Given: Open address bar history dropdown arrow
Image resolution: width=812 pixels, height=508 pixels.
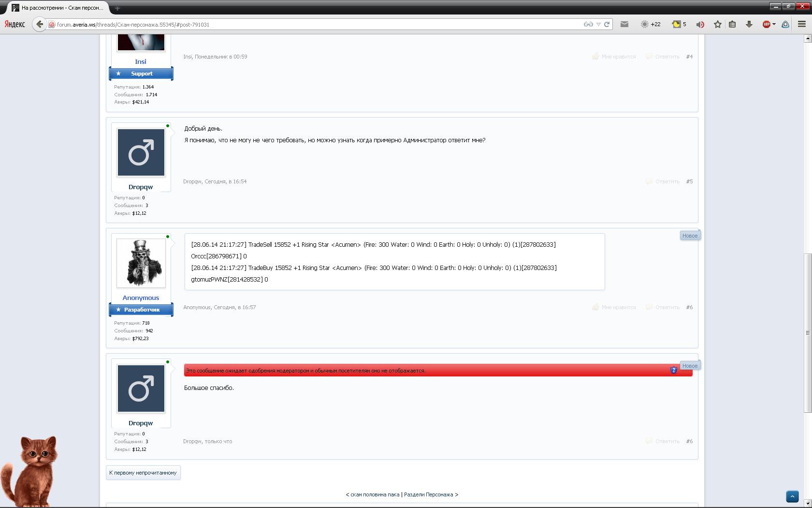Looking at the screenshot, I should 598,24.
